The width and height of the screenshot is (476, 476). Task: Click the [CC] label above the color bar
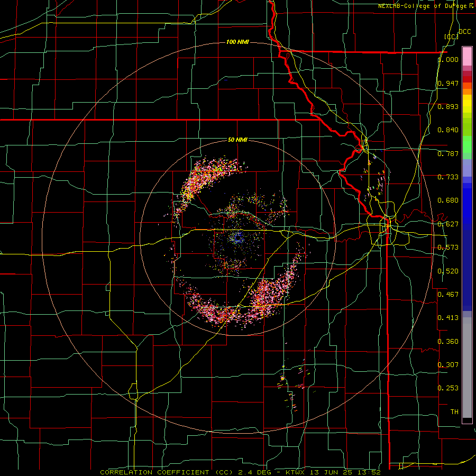pyautogui.click(x=452, y=36)
